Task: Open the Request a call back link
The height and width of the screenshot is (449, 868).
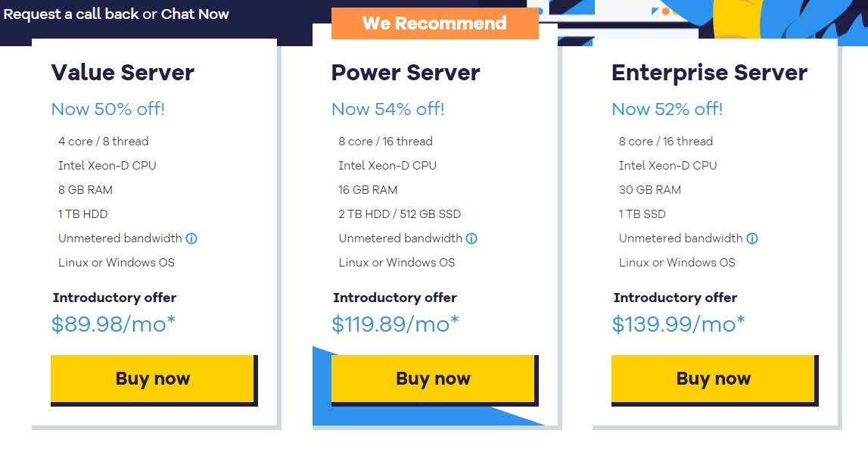Action: [x=70, y=14]
